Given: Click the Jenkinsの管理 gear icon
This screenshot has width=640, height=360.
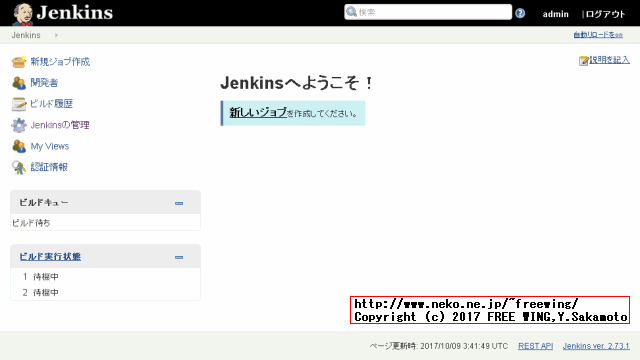Looking at the screenshot, I should click(x=19, y=125).
